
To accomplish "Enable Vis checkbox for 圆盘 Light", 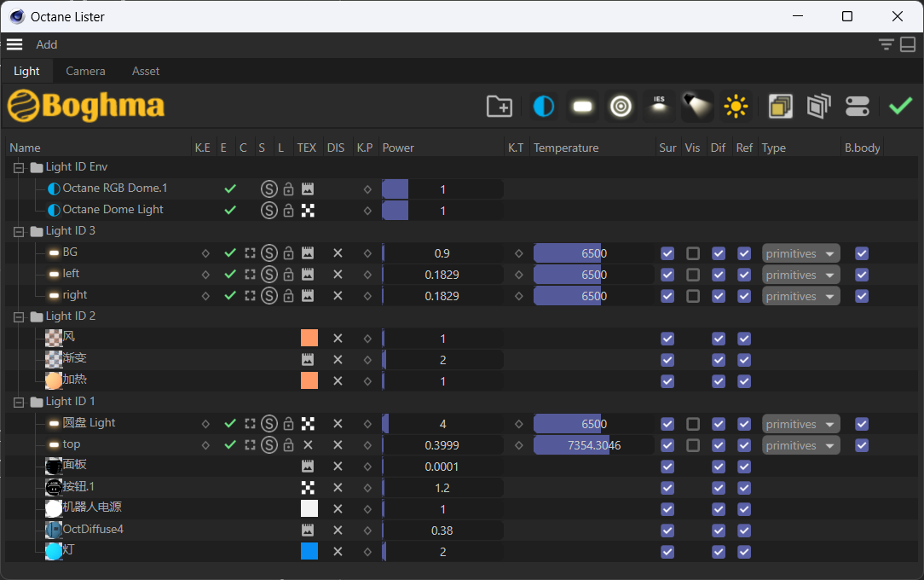I will 693,424.
